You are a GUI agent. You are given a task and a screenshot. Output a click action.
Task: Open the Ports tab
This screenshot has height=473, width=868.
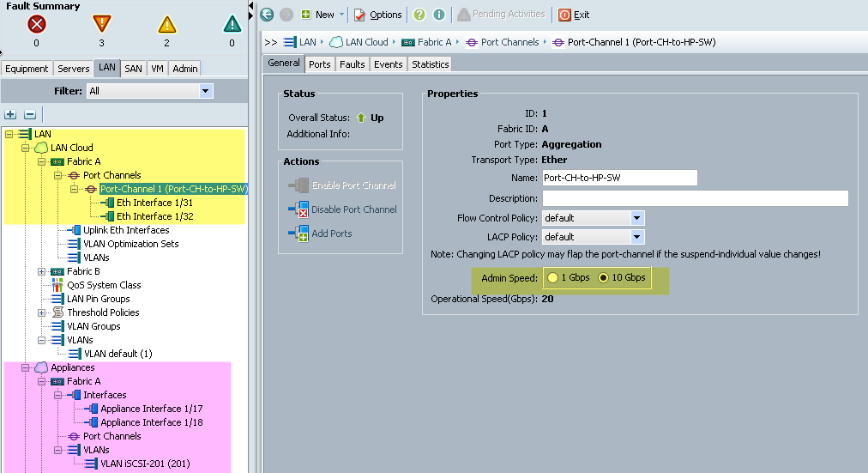point(319,64)
